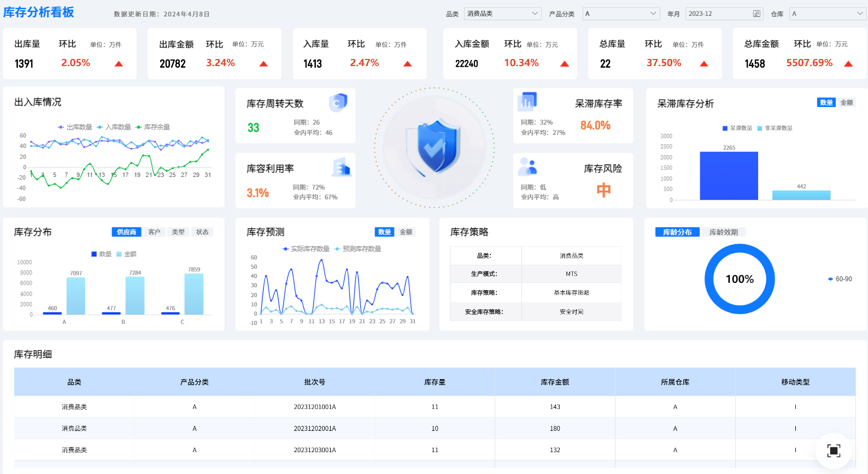
Task: Click the 100% donut ring chart
Action: [x=740, y=279]
